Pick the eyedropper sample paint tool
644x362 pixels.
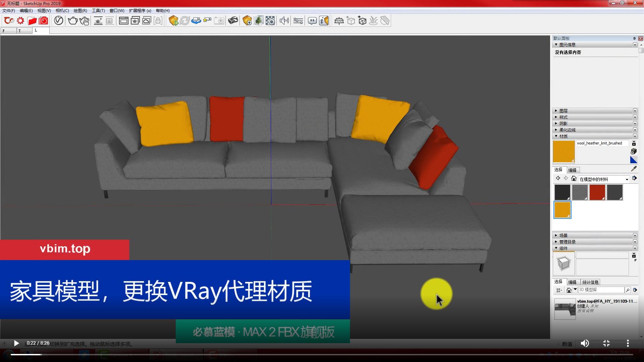pos(634,169)
